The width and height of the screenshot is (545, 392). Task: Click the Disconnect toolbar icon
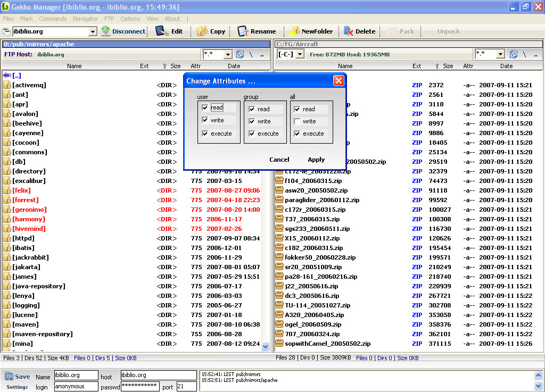106,31
